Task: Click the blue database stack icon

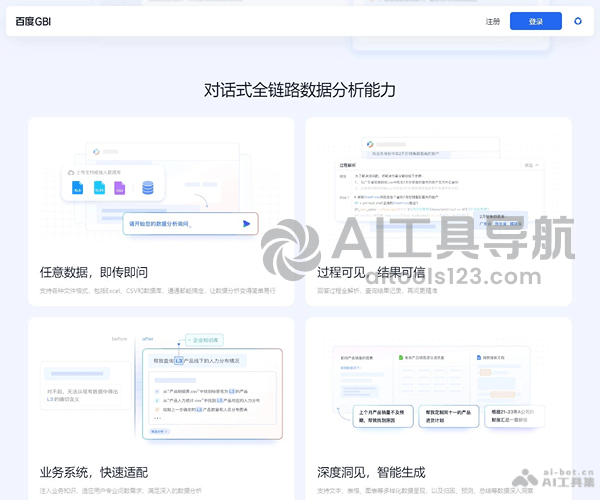Action: [x=148, y=187]
